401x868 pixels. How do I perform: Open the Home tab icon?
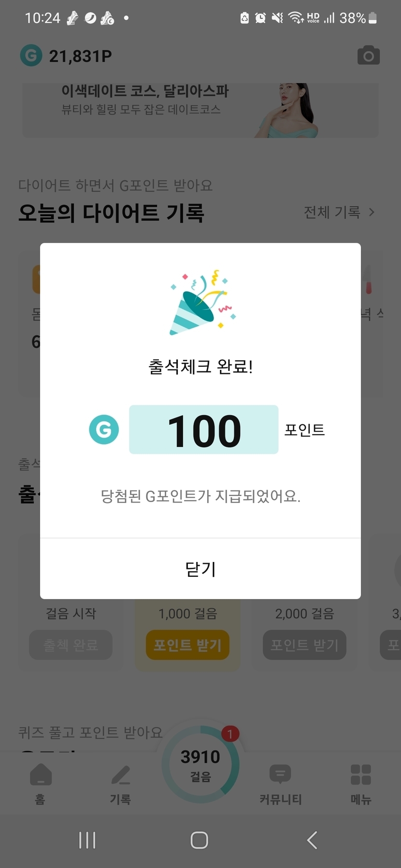click(41, 776)
